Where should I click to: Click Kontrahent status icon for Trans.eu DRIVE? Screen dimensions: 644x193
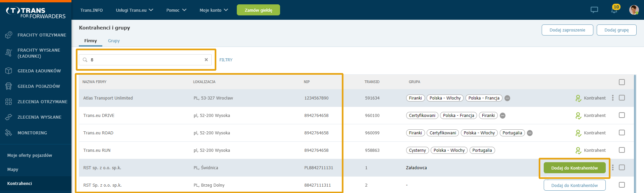click(578, 116)
